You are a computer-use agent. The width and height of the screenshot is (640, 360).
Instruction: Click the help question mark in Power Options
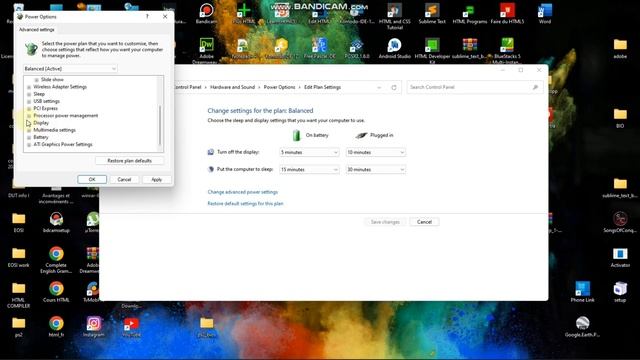click(147, 16)
